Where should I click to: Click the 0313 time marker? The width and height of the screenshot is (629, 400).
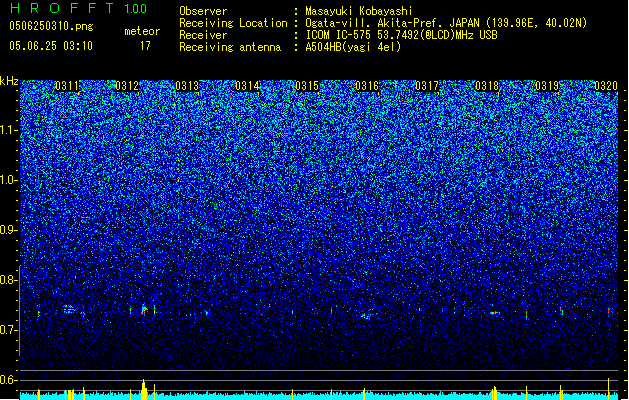pos(187,86)
